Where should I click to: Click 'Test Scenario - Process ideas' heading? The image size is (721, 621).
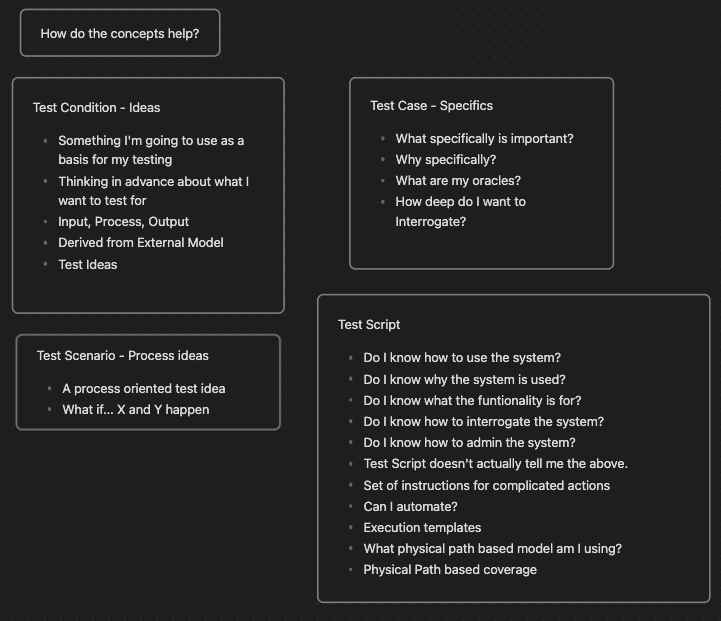123,356
